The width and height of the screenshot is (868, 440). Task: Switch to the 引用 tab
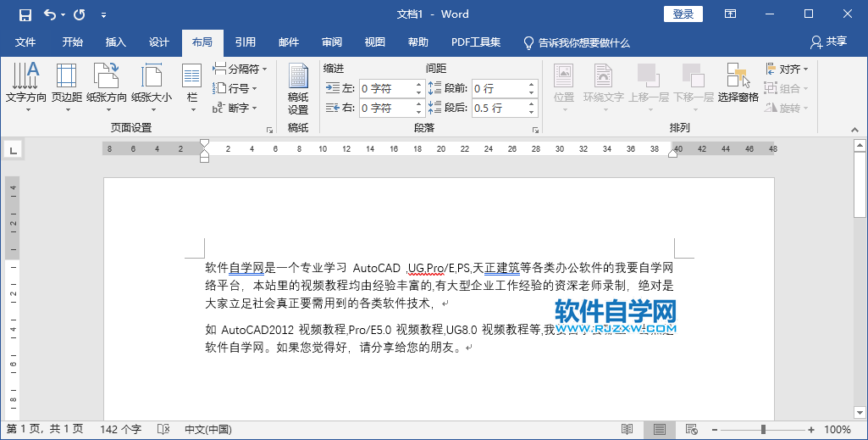[246, 42]
